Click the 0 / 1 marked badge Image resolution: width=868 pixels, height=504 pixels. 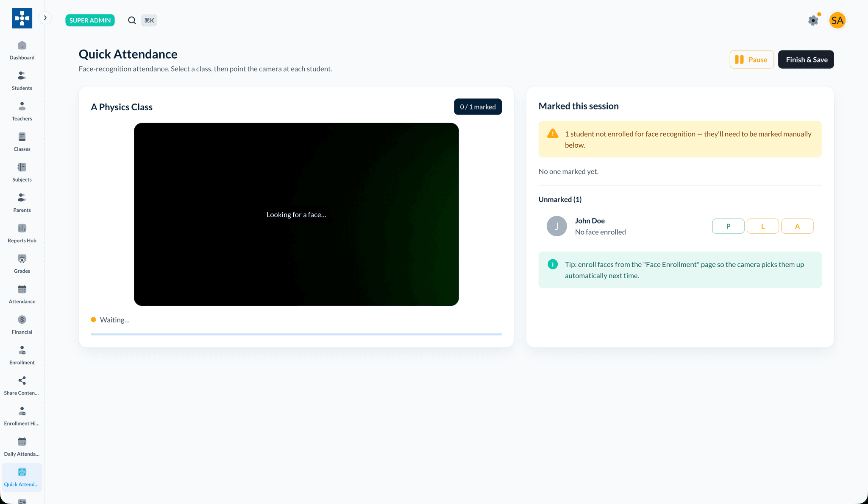pyautogui.click(x=478, y=107)
